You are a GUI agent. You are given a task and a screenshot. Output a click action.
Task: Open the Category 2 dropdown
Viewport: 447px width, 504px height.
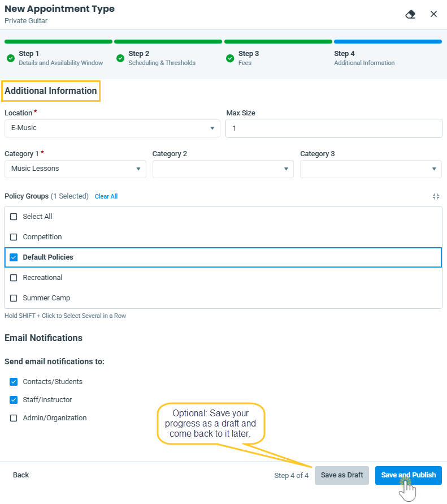coord(223,169)
